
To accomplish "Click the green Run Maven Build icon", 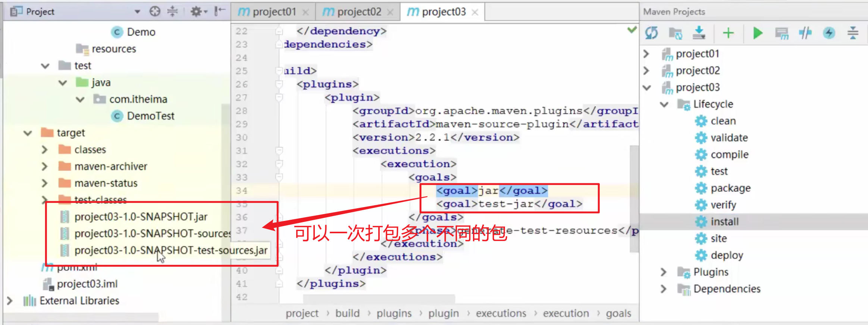I will click(x=758, y=33).
